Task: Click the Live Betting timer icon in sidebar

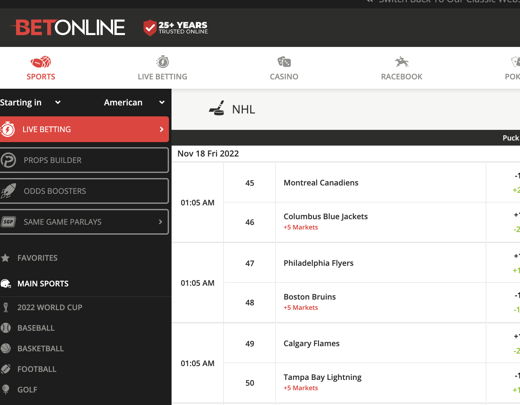Action: (x=8, y=129)
